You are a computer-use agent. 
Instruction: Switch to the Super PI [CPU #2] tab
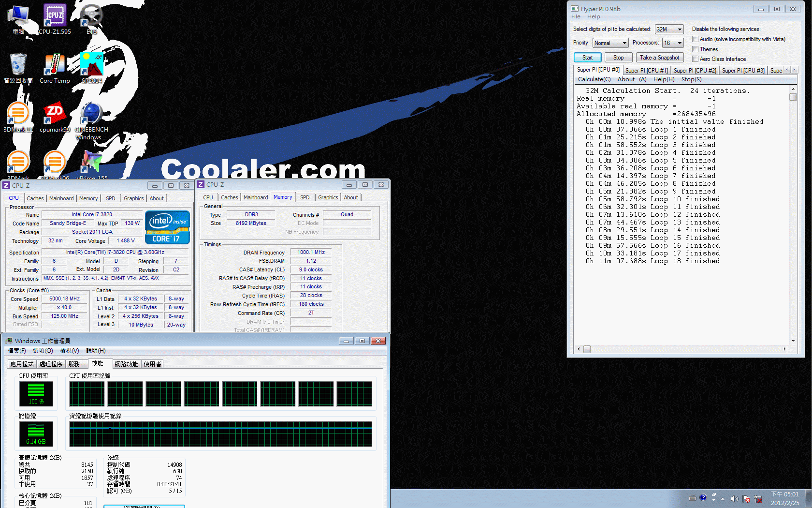pos(695,71)
